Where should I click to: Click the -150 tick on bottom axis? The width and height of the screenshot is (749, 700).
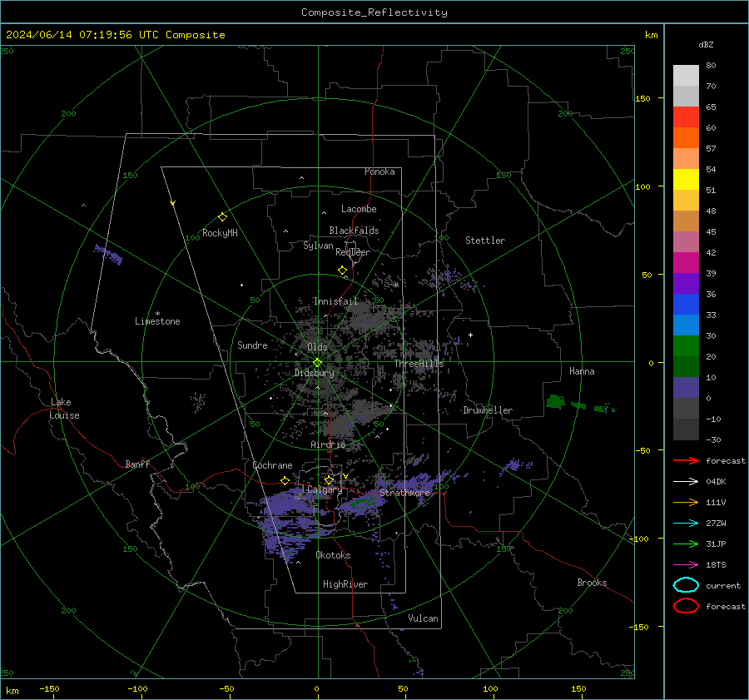point(50,689)
